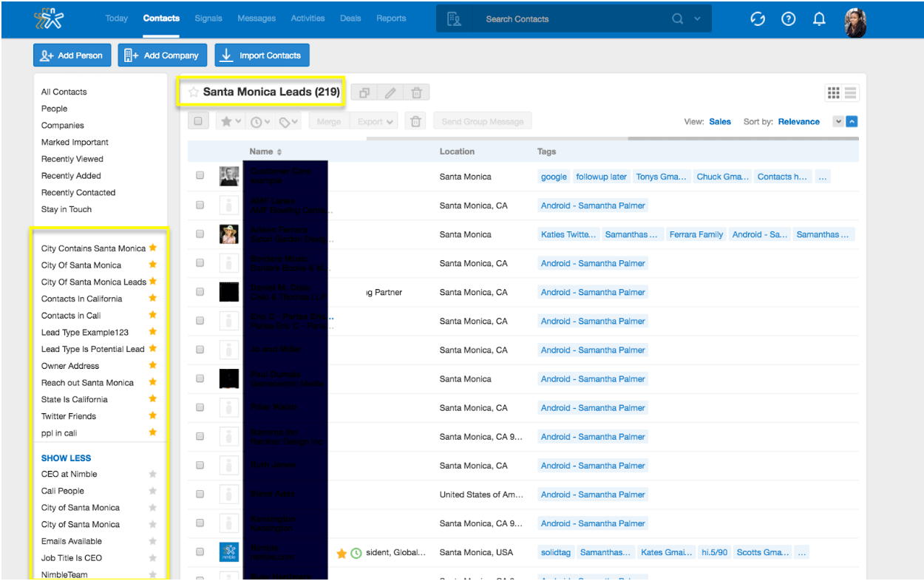Duplicate the Santa Monica Leads segment

(364, 92)
